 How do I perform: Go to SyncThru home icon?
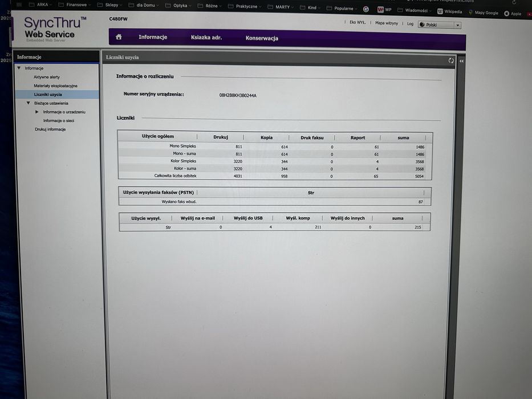pyautogui.click(x=119, y=36)
